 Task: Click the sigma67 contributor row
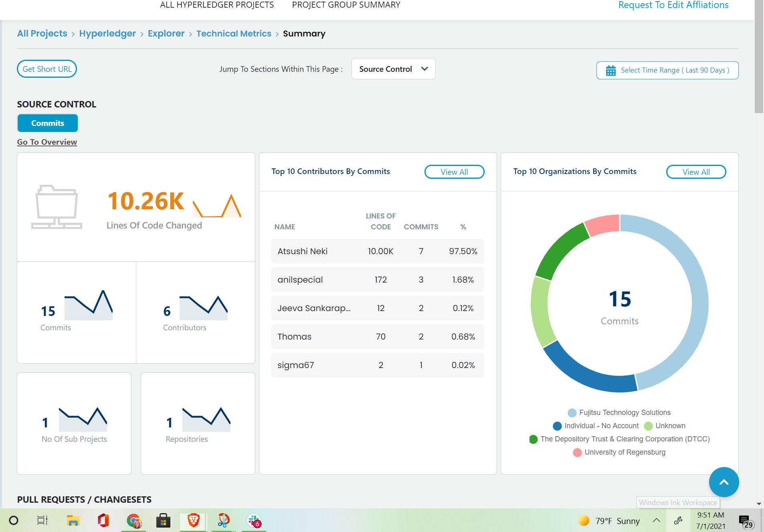click(x=377, y=365)
